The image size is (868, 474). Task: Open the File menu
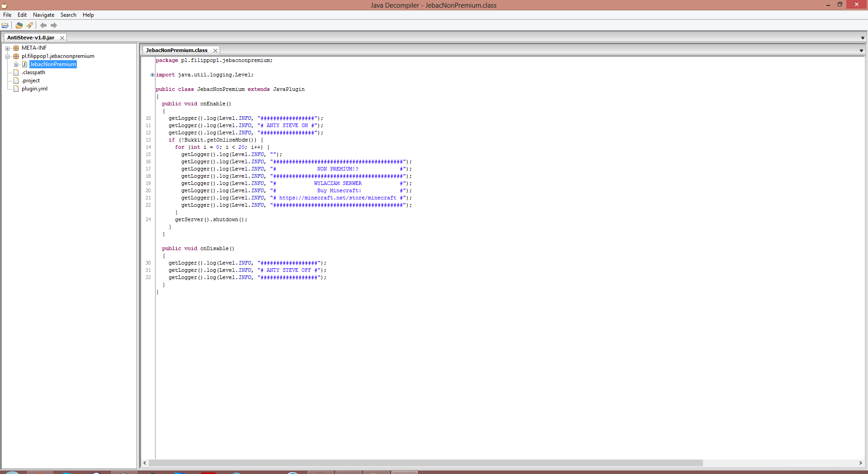pos(7,15)
